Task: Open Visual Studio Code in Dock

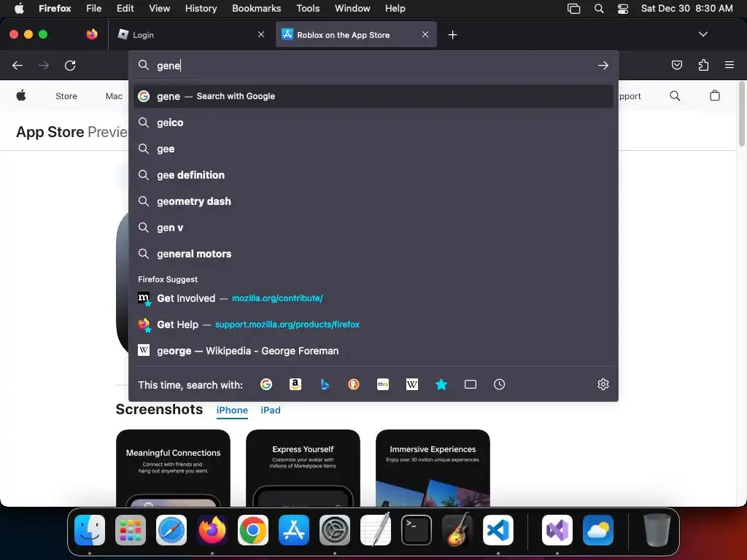Action: coord(498,530)
